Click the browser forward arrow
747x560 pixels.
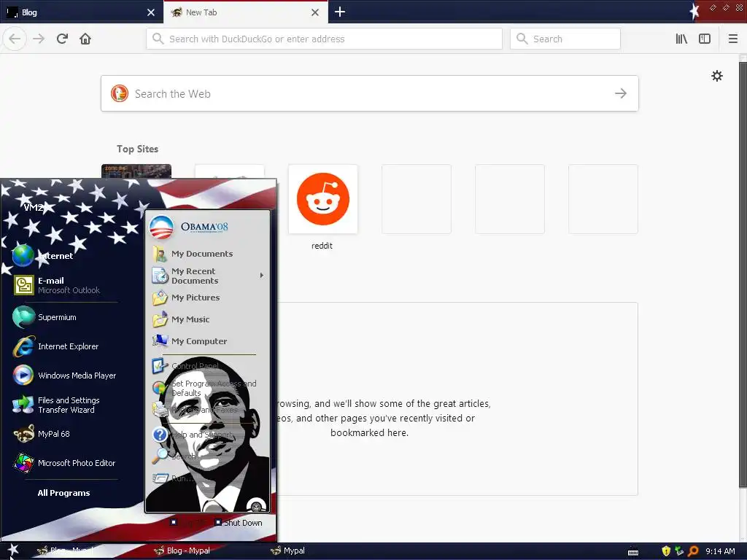click(39, 39)
